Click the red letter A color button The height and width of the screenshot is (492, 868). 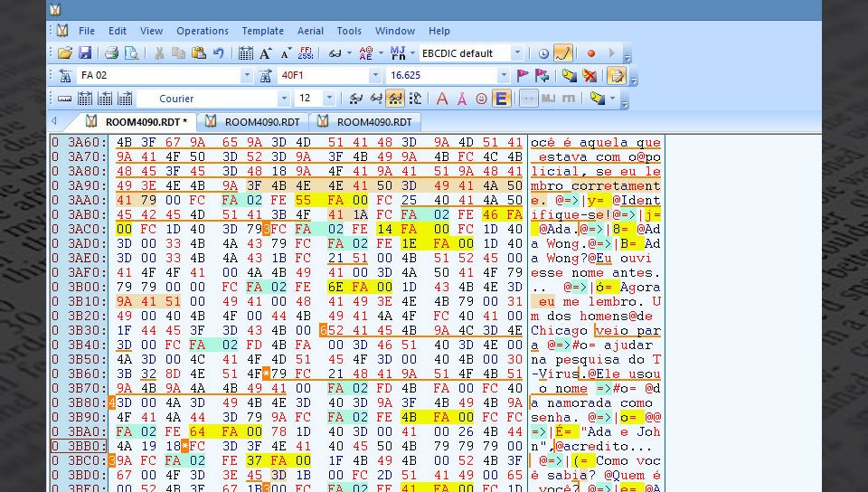tap(442, 99)
